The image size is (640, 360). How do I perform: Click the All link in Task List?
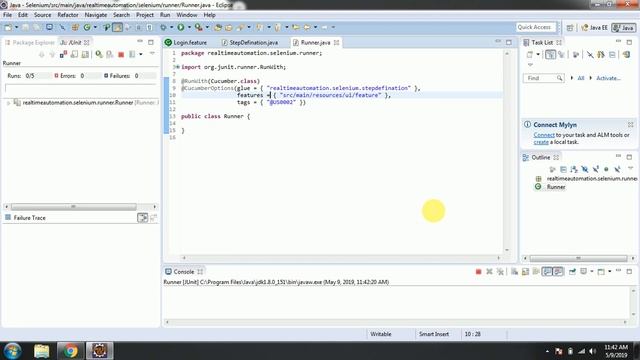580,78
